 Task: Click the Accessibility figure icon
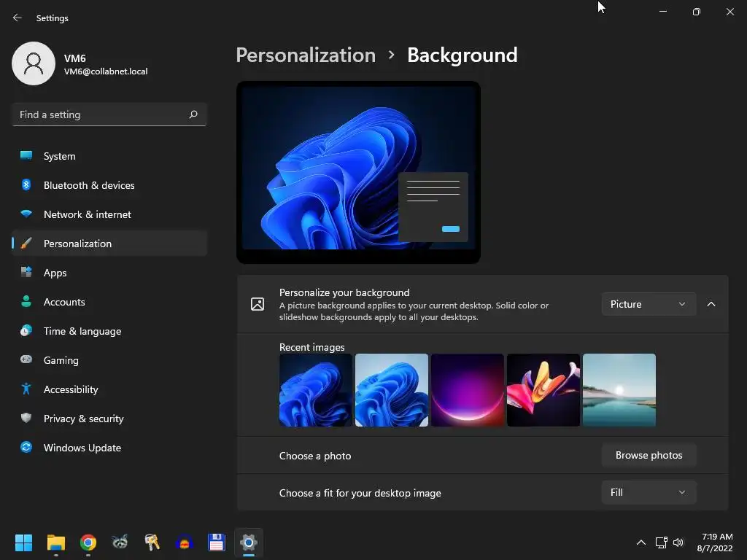pyautogui.click(x=26, y=389)
